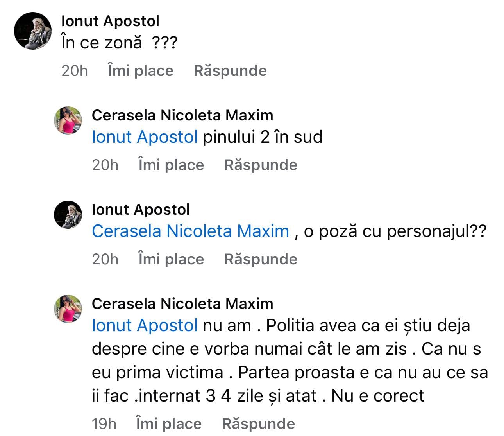The height and width of the screenshot is (436, 504).
Task: Click author name Ionut Apostol above 'În ce zonă'
Action: [110, 21]
